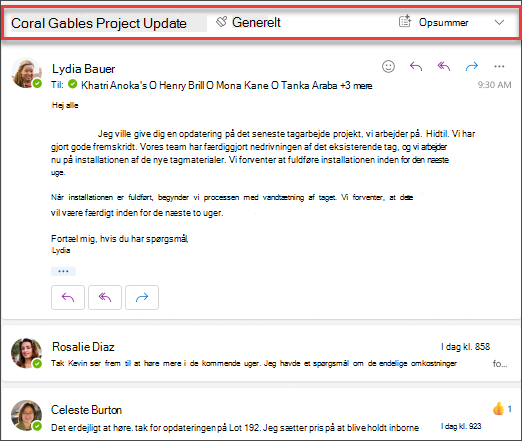The height and width of the screenshot is (441, 522).
Task: Click the I dag kl. 858 timestamp
Action: 465,347
